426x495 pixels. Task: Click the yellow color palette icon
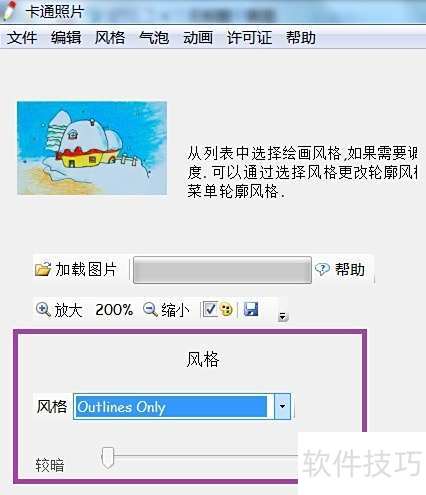click(x=226, y=310)
